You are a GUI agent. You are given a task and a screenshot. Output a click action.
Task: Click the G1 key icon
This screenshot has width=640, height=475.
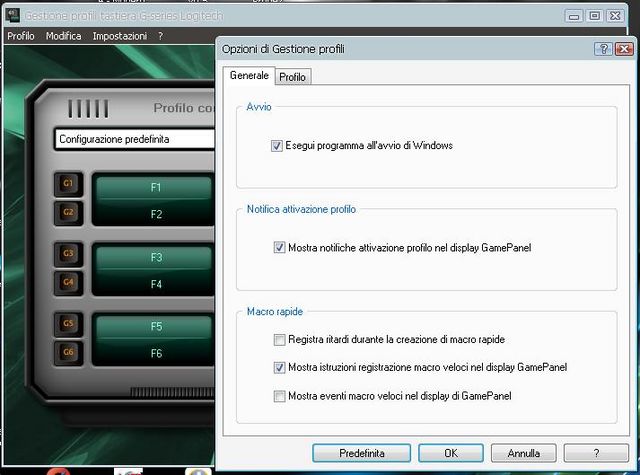(x=69, y=184)
